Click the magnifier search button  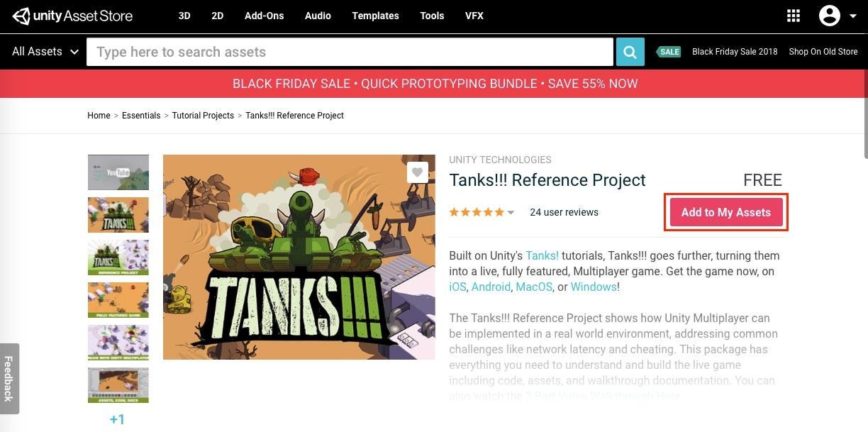[x=630, y=52]
